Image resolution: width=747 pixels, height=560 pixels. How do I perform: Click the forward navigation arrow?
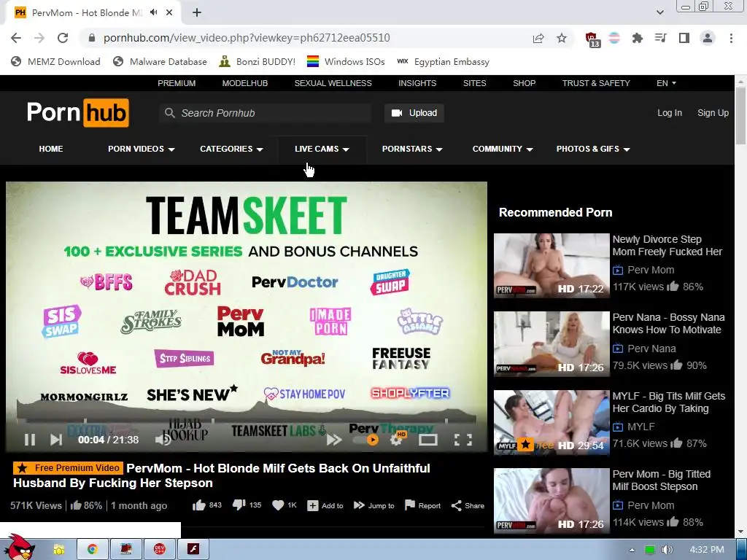[x=39, y=38]
